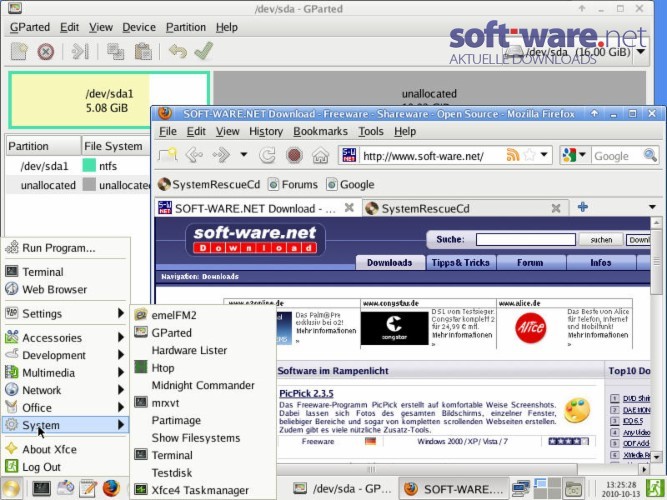Click logout icon at panel right end
Image resolution: width=667 pixels, height=500 pixels.
tap(656, 488)
